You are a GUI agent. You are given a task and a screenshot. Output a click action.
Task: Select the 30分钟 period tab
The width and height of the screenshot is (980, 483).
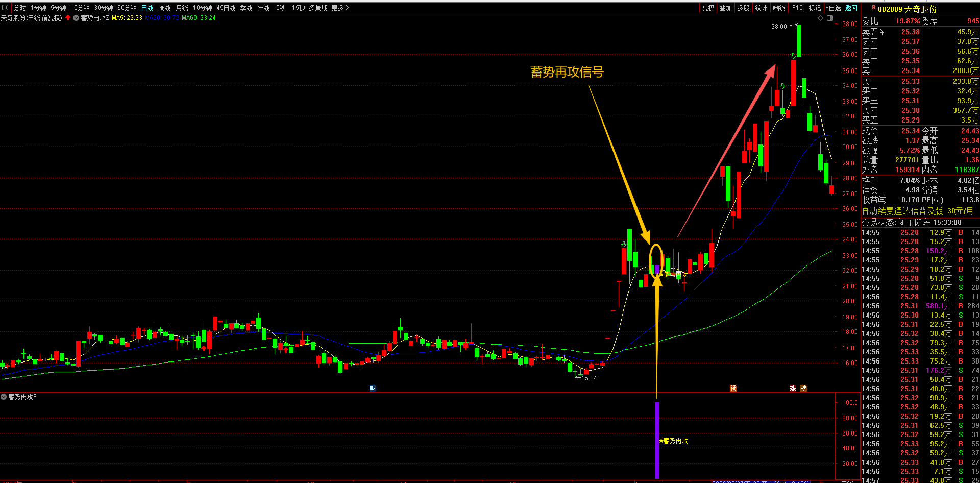(x=104, y=8)
